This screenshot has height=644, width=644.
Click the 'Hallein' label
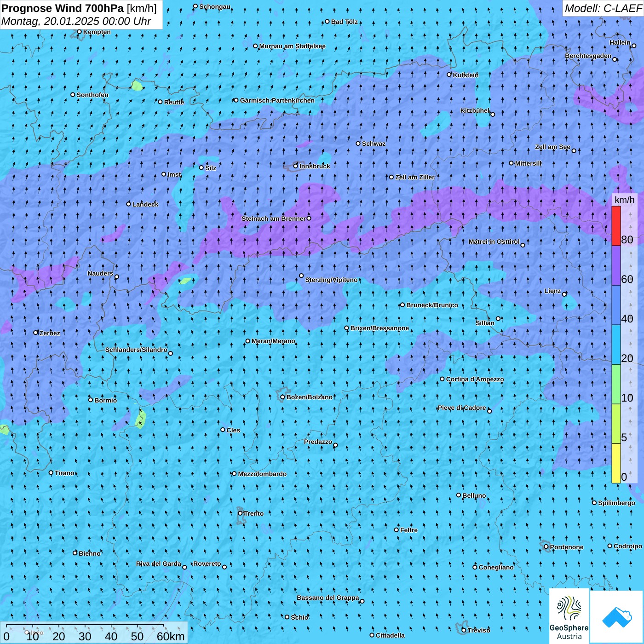[620, 42]
